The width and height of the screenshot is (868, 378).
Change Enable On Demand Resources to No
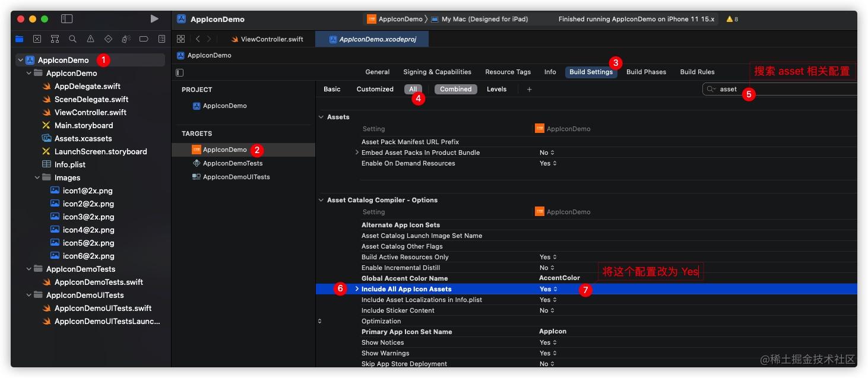pyautogui.click(x=547, y=163)
